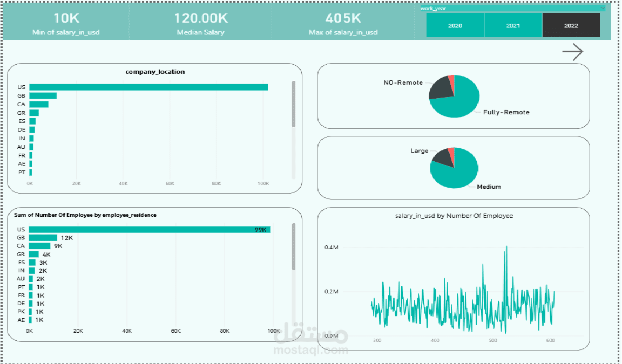Click the right arrow navigation icon
622x364 pixels.
pyautogui.click(x=573, y=52)
